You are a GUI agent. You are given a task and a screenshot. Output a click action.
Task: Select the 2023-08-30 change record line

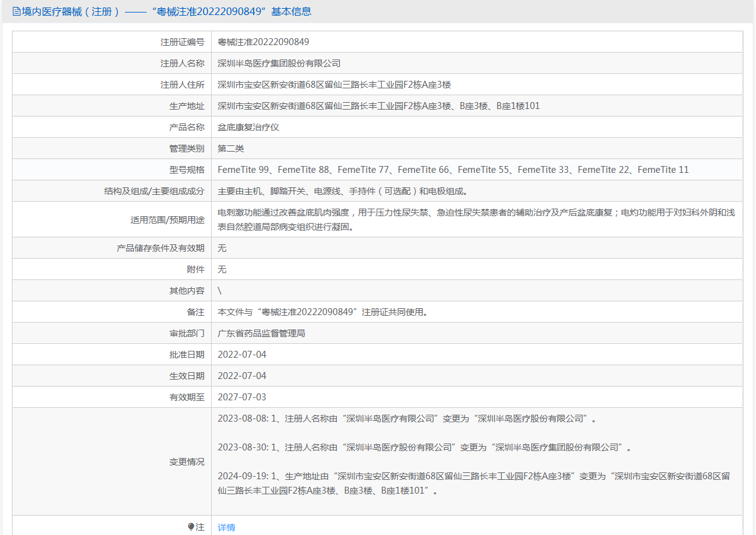pyautogui.click(x=425, y=447)
